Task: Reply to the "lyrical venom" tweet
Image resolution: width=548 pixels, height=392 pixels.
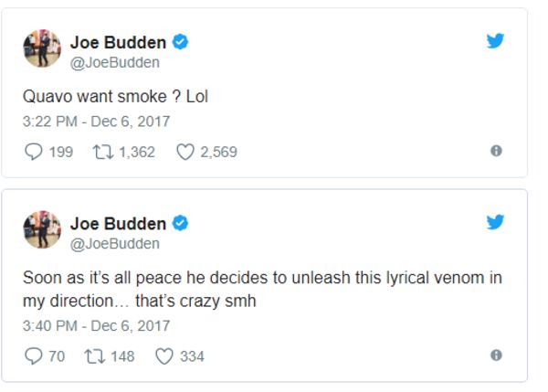Action: click(34, 356)
